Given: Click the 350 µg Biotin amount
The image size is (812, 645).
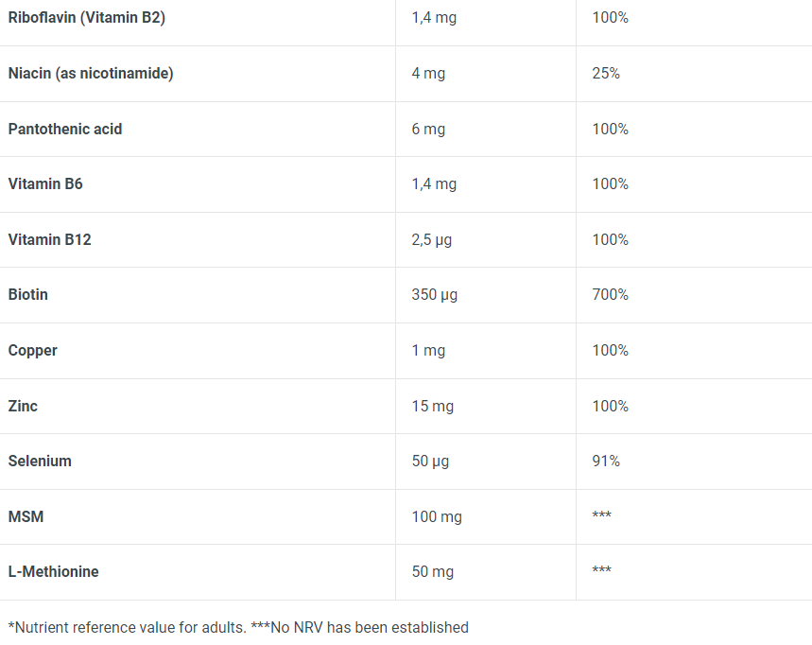Looking at the screenshot, I should [x=435, y=294].
